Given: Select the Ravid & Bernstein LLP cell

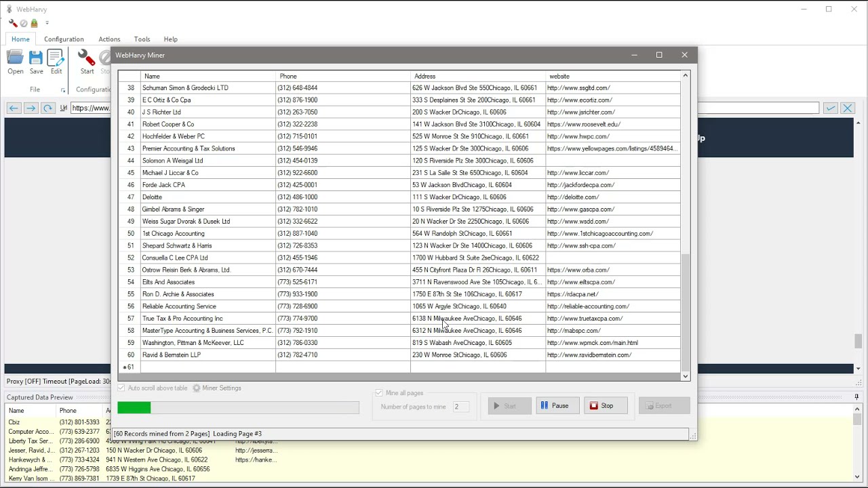Looking at the screenshot, I should tap(208, 355).
